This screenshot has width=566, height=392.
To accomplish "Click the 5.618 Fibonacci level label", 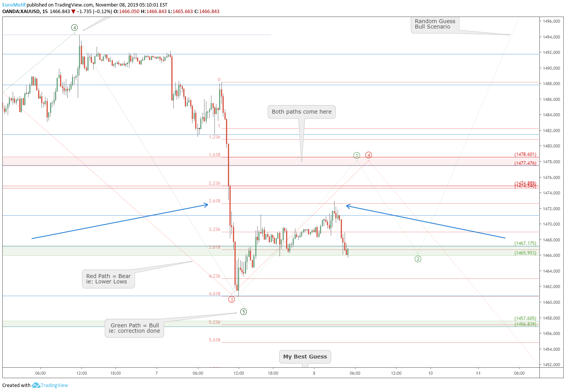I will coord(214,340).
